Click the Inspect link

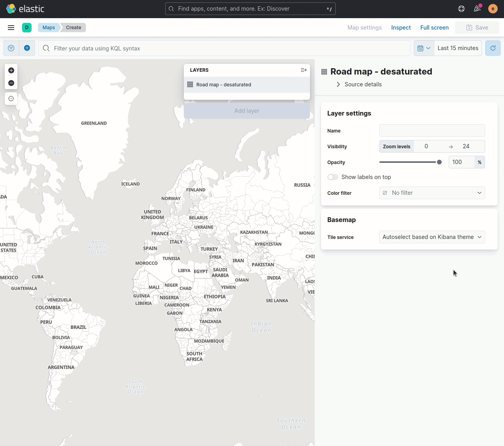pos(401,27)
